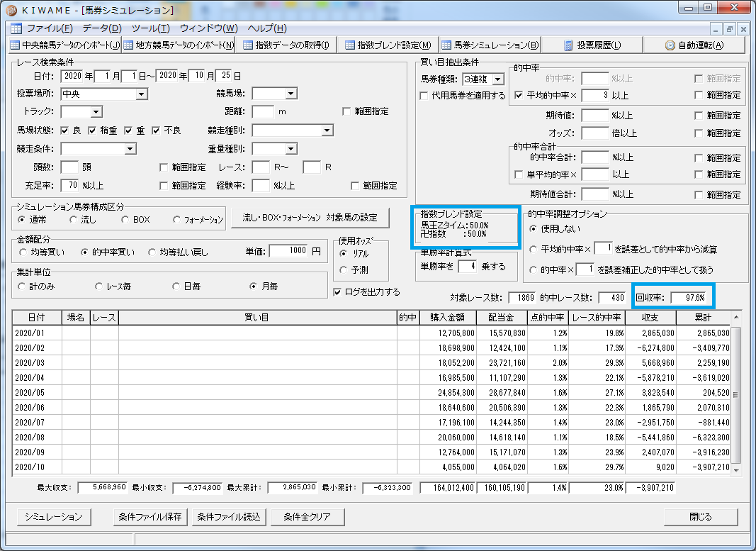
Task: Run the シミュレーション button
Action: [x=54, y=517]
